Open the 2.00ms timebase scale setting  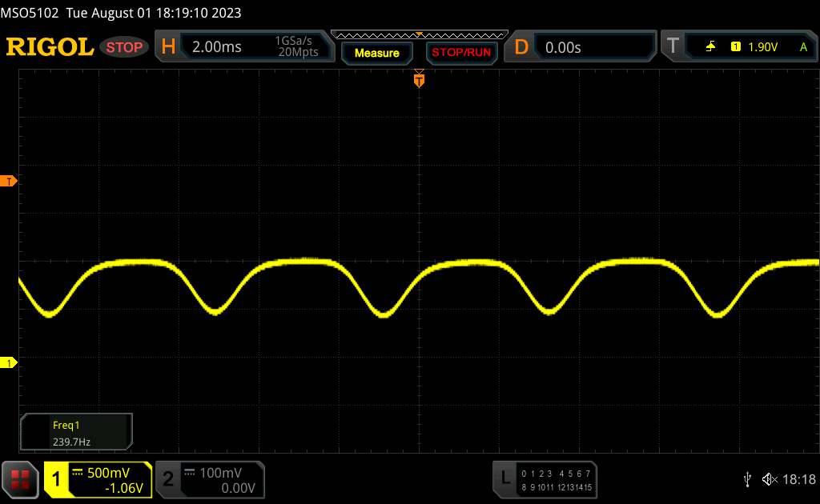tap(216, 47)
